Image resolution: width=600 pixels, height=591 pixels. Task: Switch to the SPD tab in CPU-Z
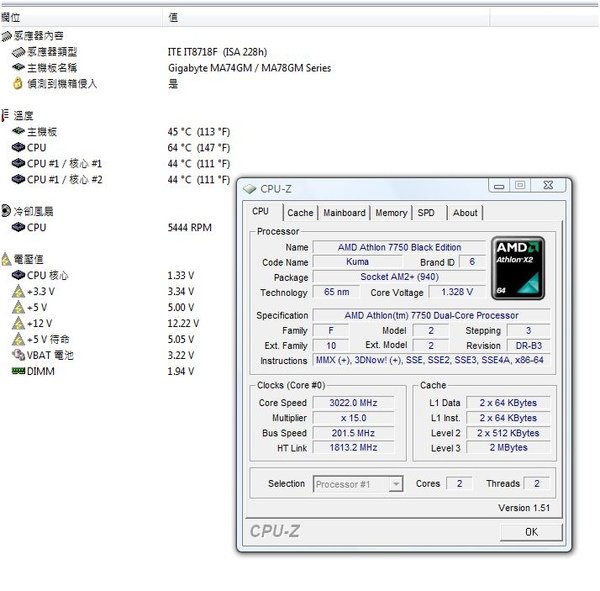pos(429,213)
